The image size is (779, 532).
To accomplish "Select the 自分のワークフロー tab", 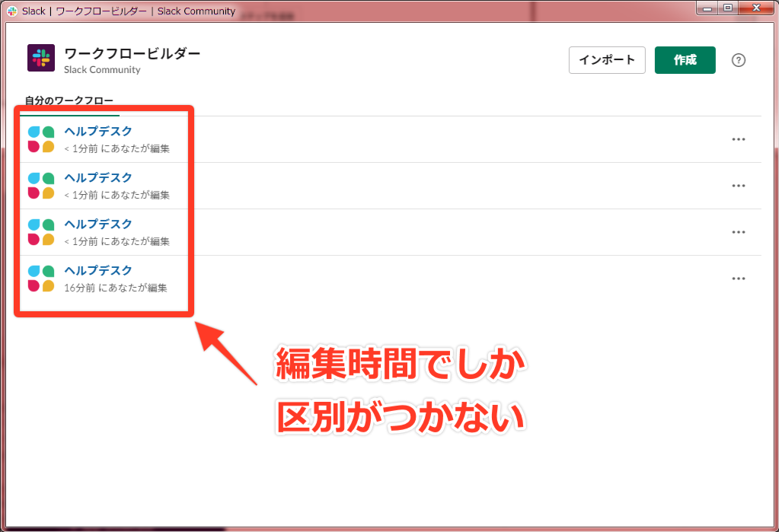I will click(69, 100).
